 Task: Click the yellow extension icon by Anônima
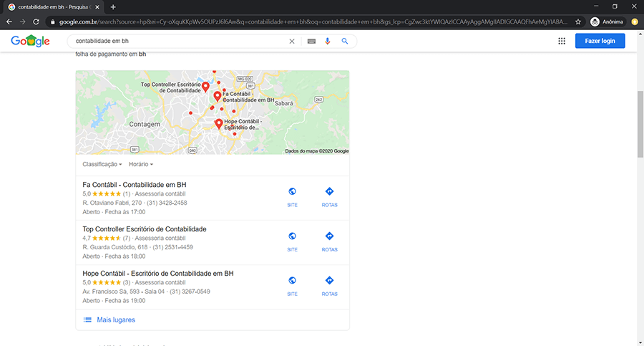coord(635,21)
